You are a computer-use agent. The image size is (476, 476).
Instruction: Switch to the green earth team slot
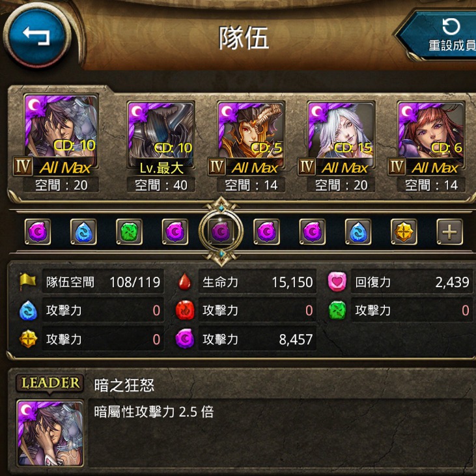point(130,232)
